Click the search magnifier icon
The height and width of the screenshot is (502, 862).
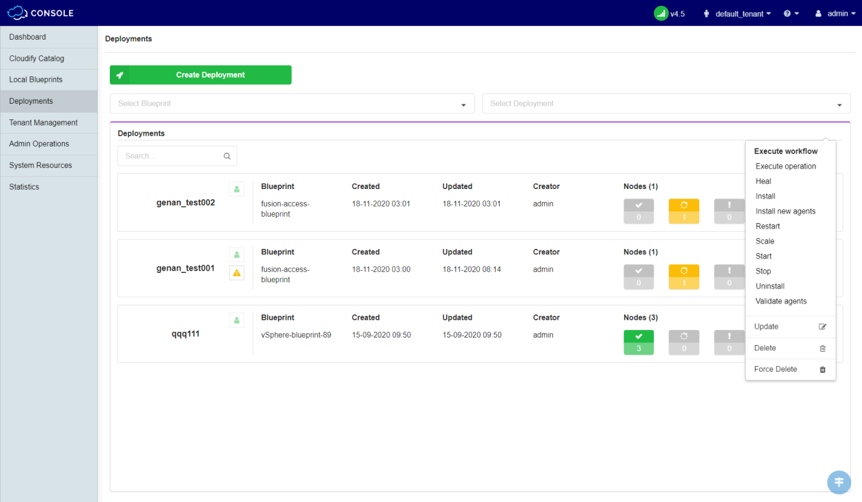(227, 156)
